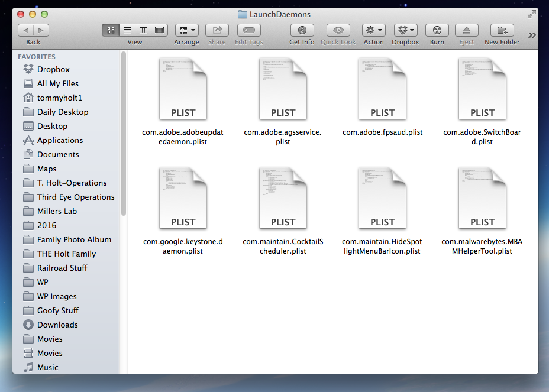Open the 2016 sidebar folder
This screenshot has width=549, height=392.
[66, 225]
